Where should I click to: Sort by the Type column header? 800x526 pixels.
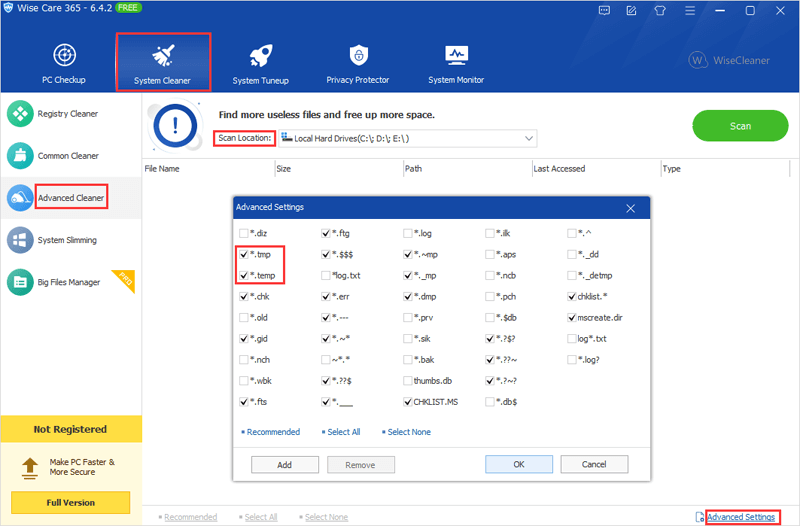[x=724, y=169]
